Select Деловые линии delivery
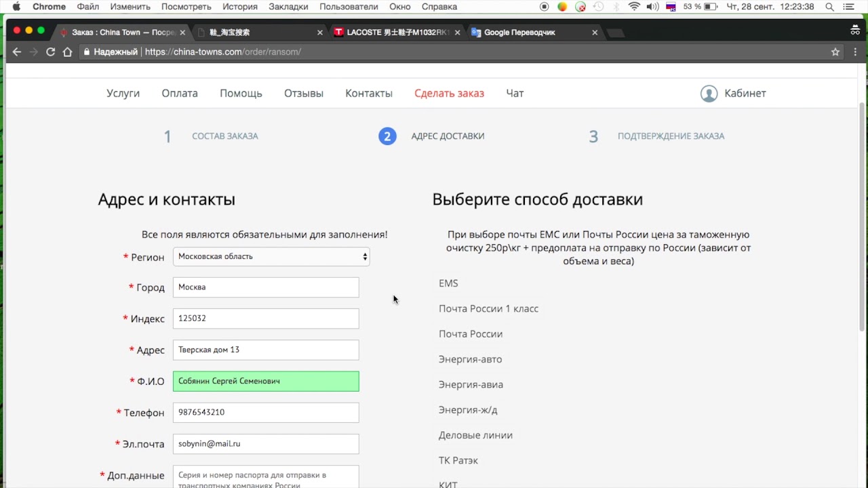This screenshot has height=488, width=868. point(475,435)
